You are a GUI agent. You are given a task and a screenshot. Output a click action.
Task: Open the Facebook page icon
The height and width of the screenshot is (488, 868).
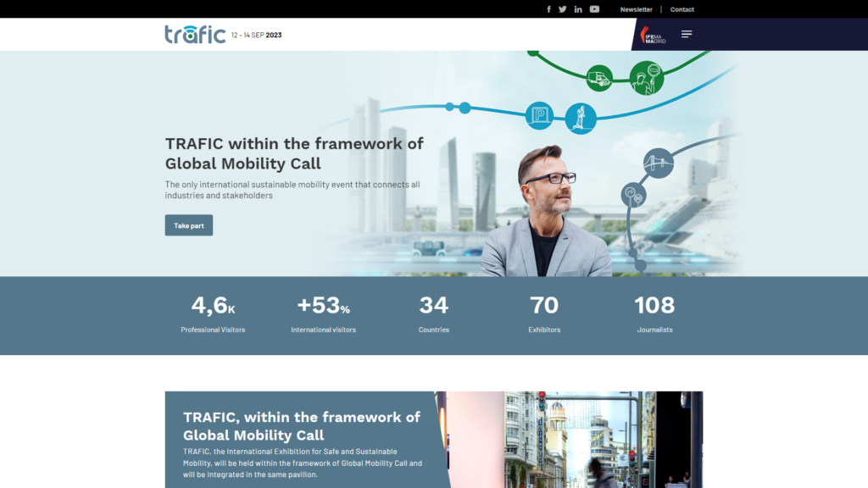tap(548, 9)
